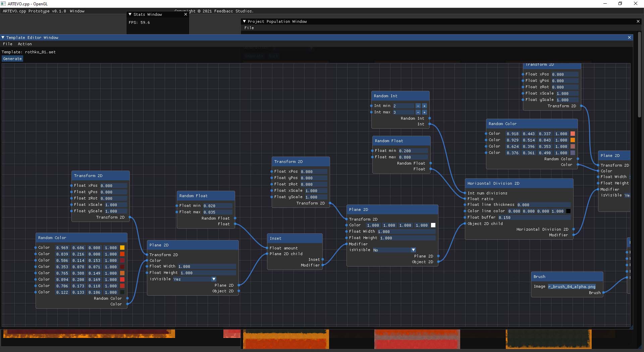Open isVisible No dropdown in Plane 2D

[x=413, y=250]
